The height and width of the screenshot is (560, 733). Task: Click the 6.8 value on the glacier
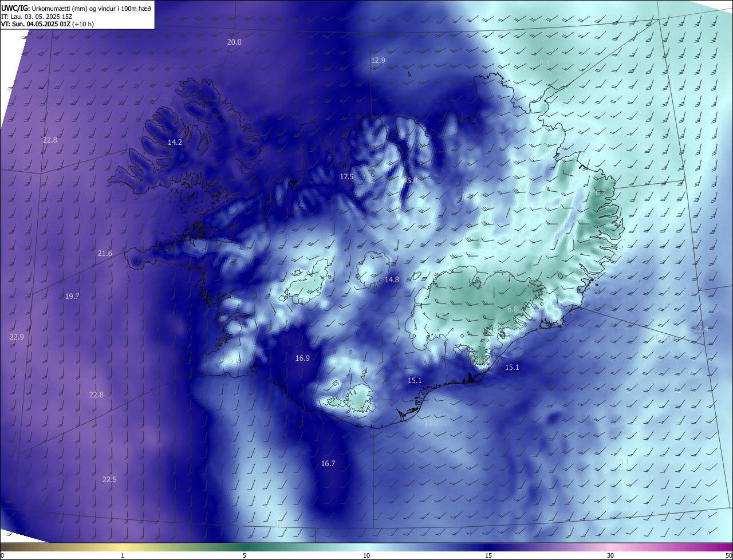click(x=513, y=309)
